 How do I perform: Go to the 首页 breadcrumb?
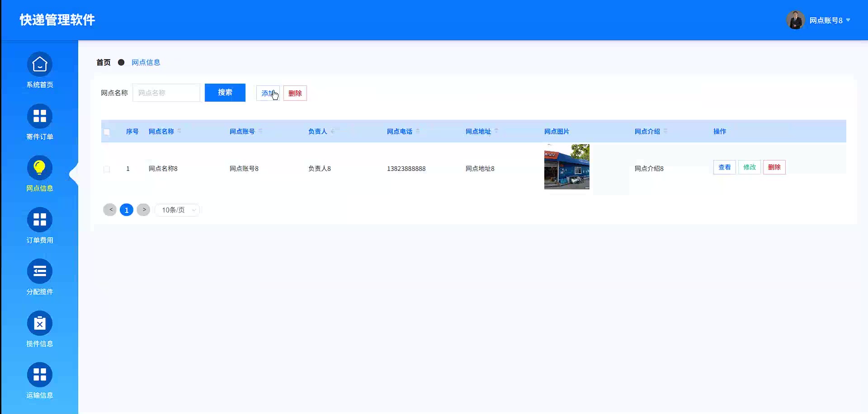[x=104, y=62]
